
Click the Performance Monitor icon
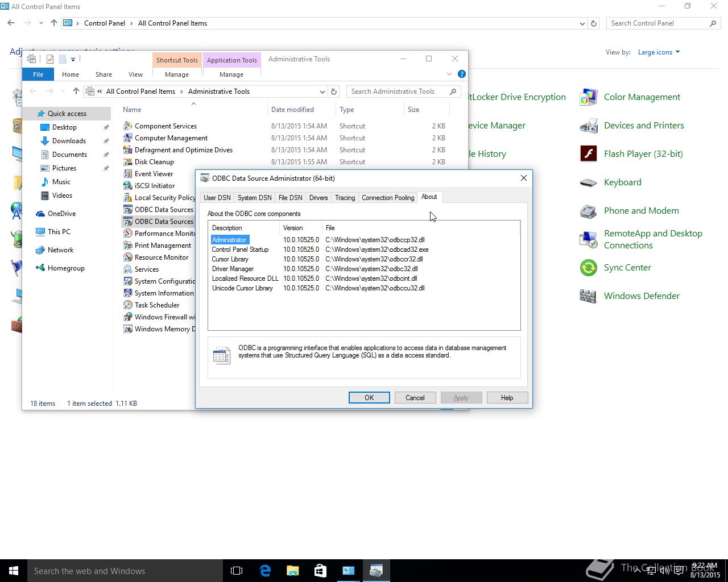point(128,234)
